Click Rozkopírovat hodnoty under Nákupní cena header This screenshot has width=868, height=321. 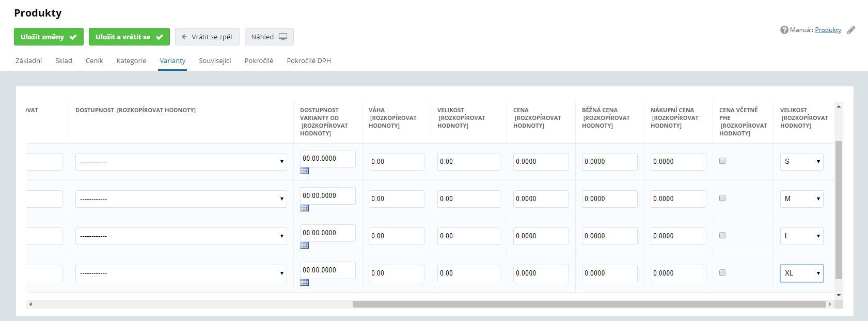675,121
